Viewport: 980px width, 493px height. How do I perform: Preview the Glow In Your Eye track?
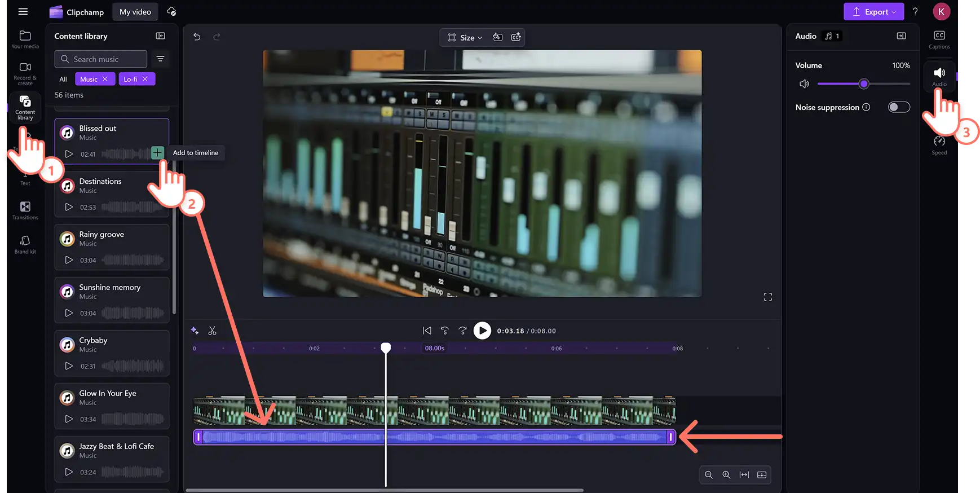click(x=69, y=419)
